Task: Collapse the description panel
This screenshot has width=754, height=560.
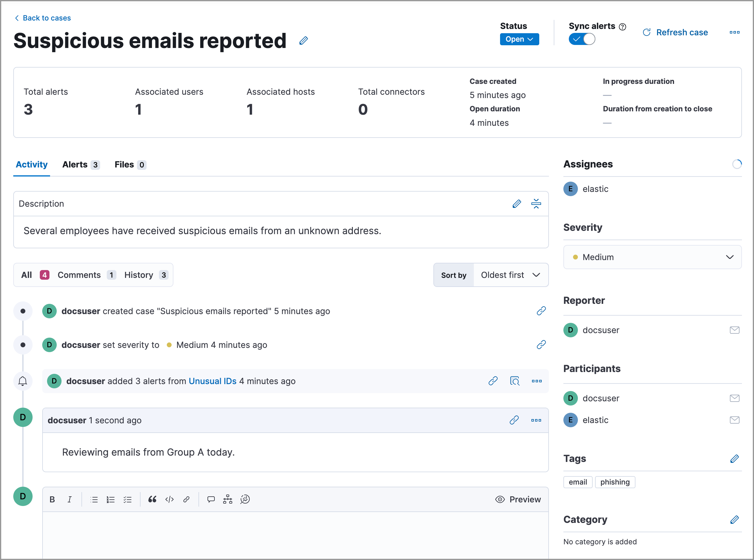Action: click(536, 204)
